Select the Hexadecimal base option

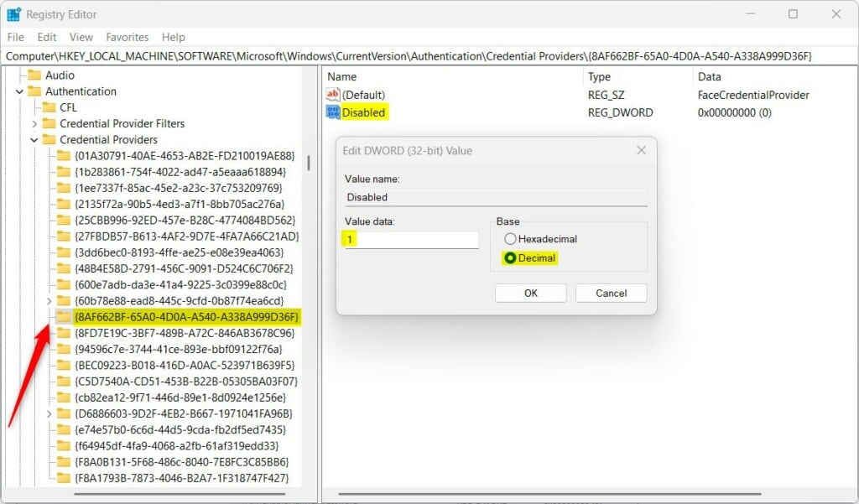(x=510, y=239)
